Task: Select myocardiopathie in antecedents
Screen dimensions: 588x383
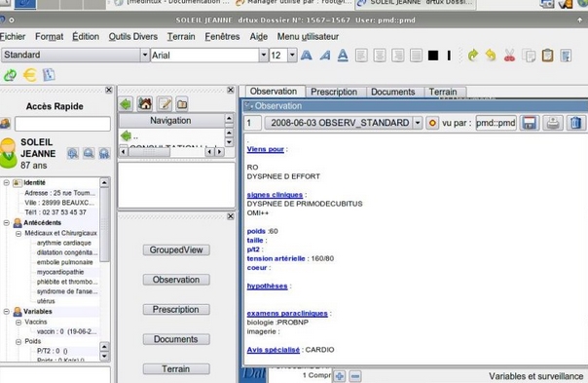Action: (60, 272)
